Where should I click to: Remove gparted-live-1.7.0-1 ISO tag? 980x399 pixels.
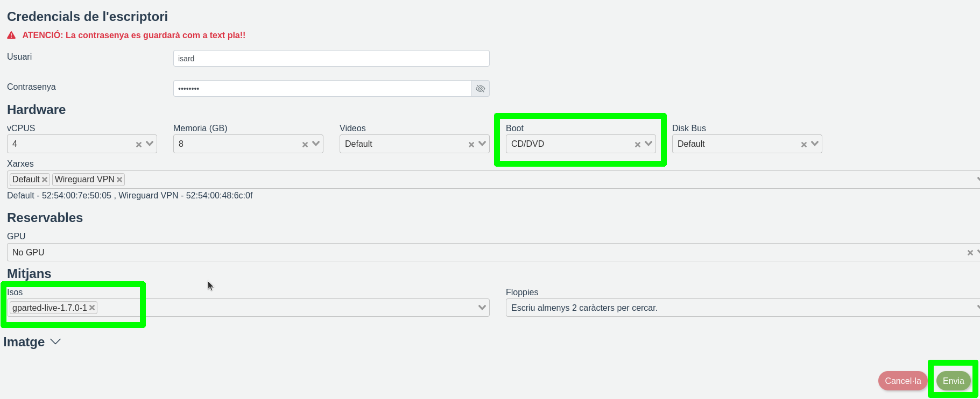[x=92, y=308]
